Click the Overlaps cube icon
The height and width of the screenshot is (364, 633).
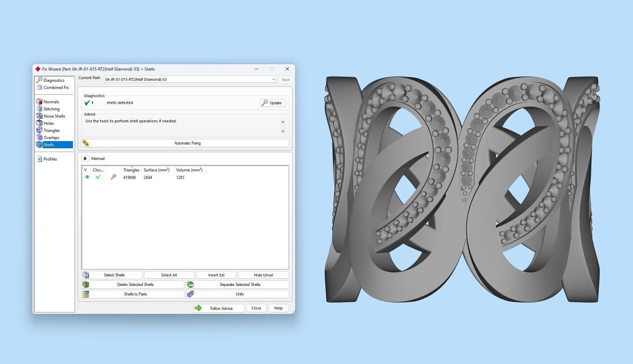pyautogui.click(x=39, y=137)
